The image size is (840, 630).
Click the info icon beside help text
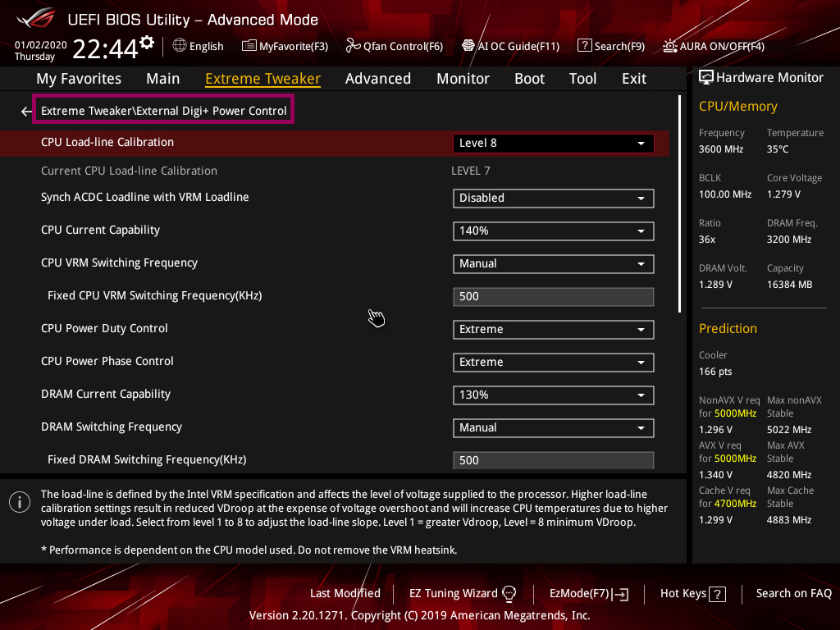tap(20, 502)
